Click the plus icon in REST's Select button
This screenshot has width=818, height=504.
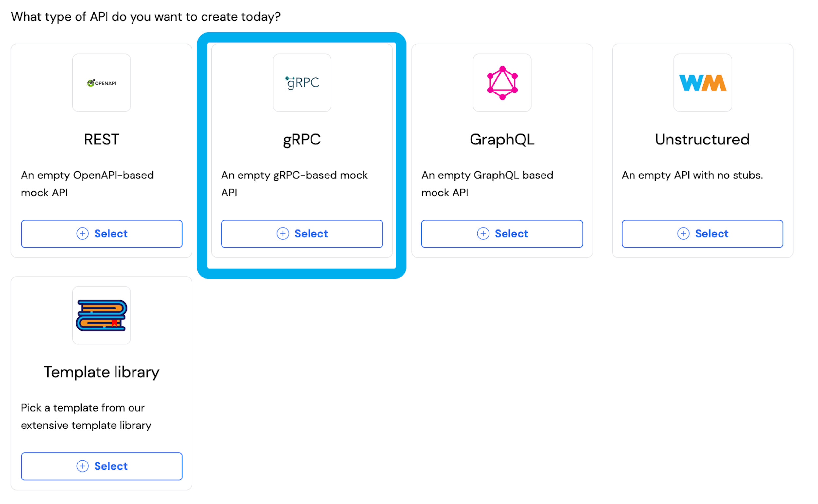point(82,234)
